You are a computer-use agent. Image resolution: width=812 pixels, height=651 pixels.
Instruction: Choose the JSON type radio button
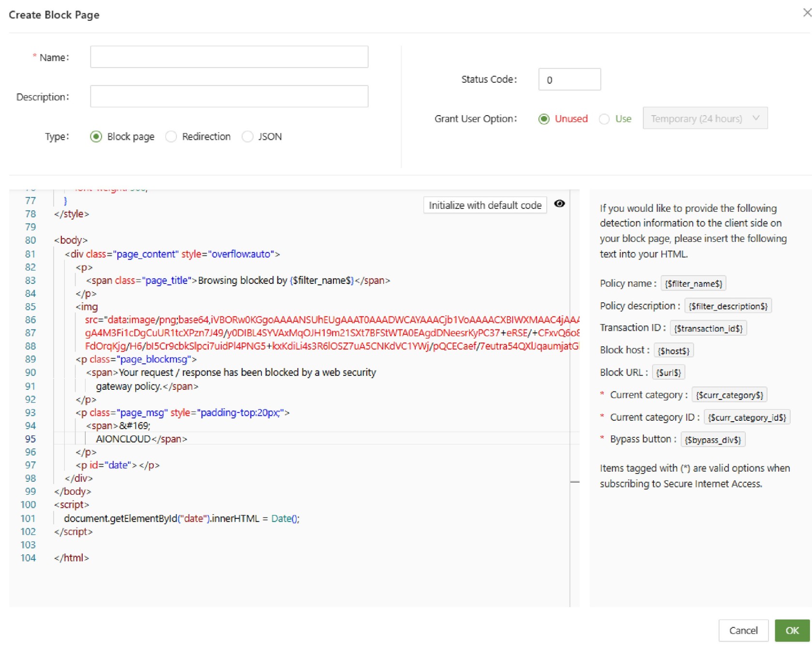click(x=247, y=137)
